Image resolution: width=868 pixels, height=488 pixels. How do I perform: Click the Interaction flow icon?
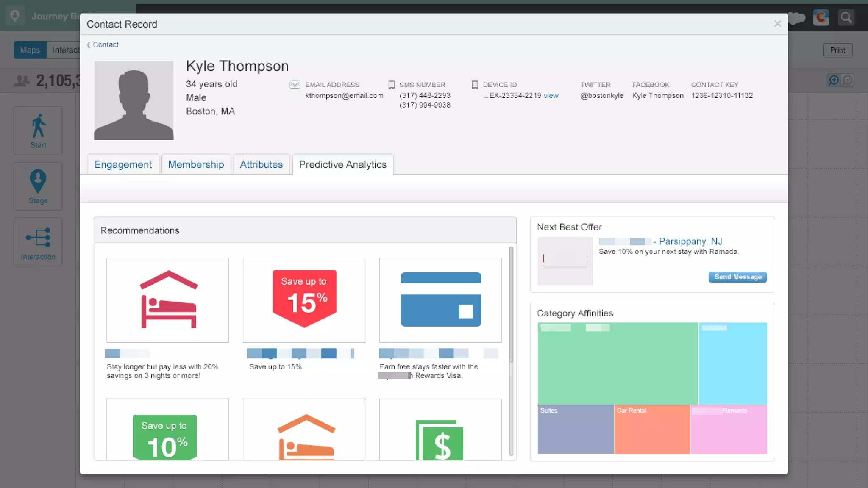point(38,238)
